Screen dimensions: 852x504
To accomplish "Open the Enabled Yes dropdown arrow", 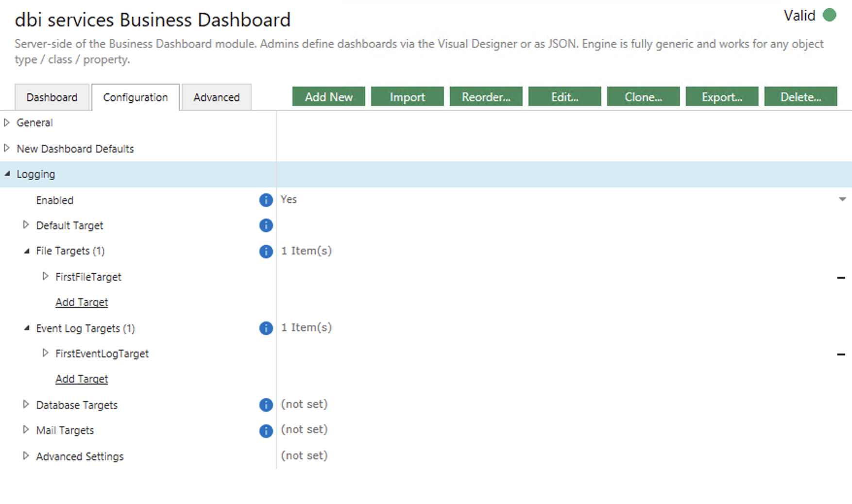I will point(843,200).
